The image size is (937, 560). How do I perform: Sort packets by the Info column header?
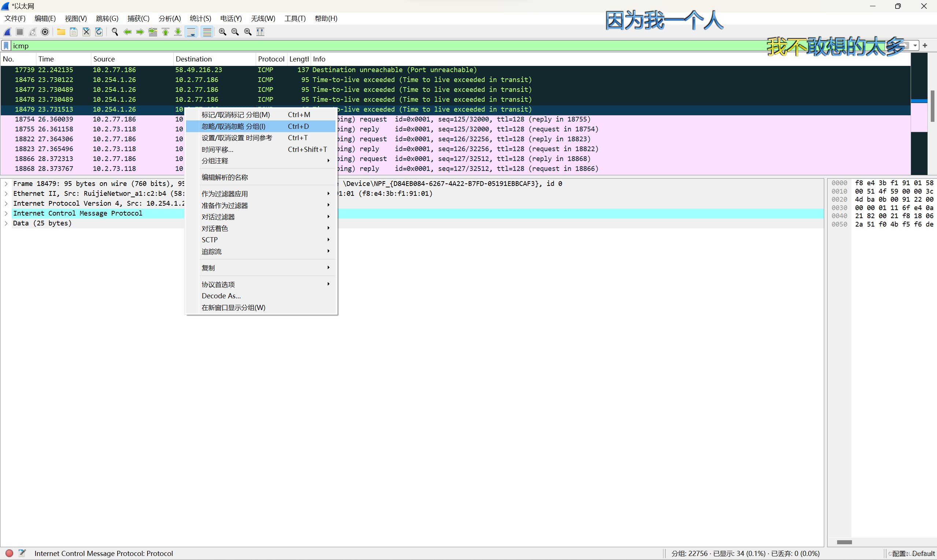610,59
